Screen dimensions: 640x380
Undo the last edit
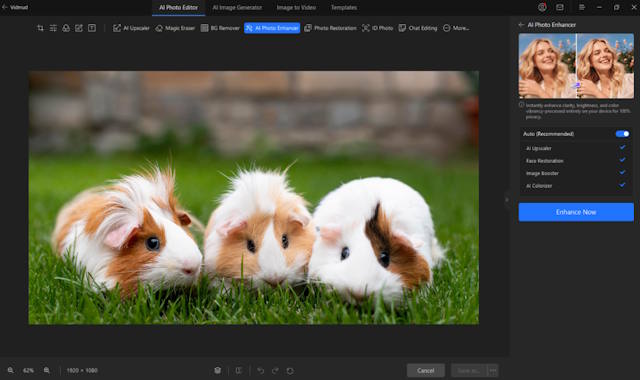[x=260, y=370]
